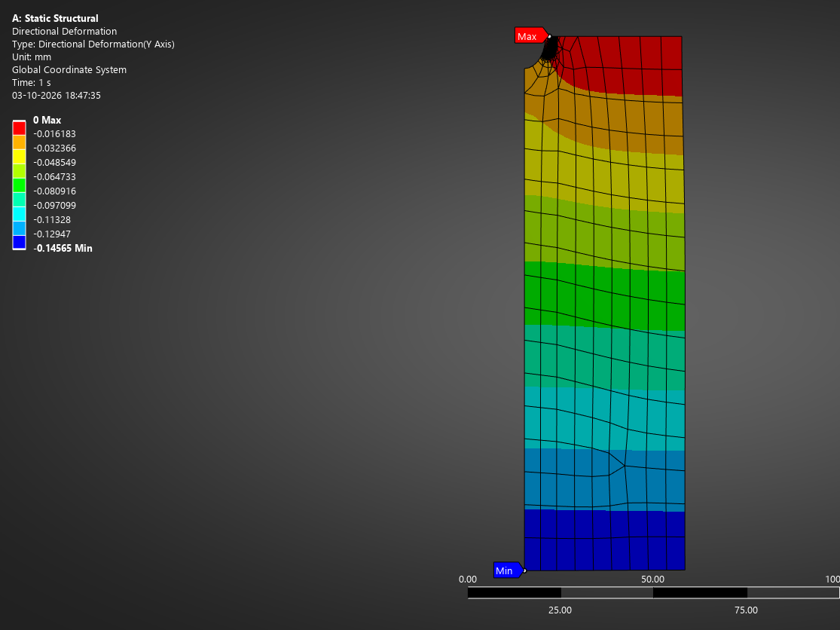Click the 25.00 scale ruler label
Viewport: 840px width, 630px height.
[x=560, y=610]
